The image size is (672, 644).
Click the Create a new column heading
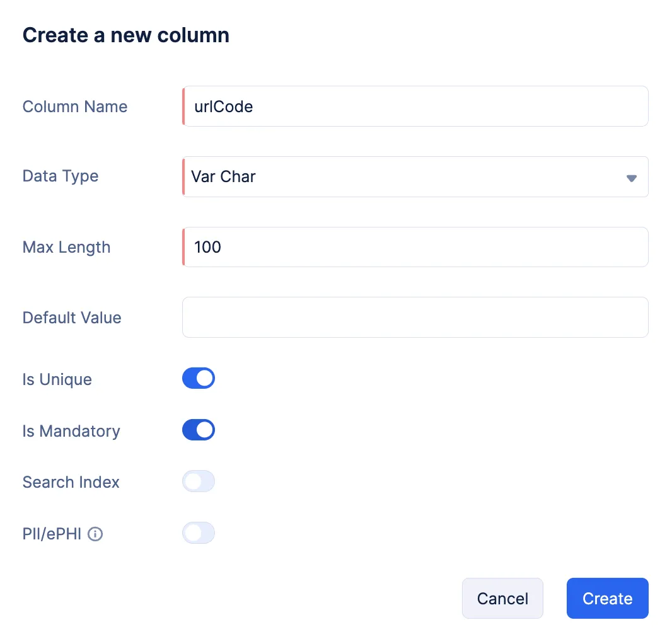(x=126, y=35)
